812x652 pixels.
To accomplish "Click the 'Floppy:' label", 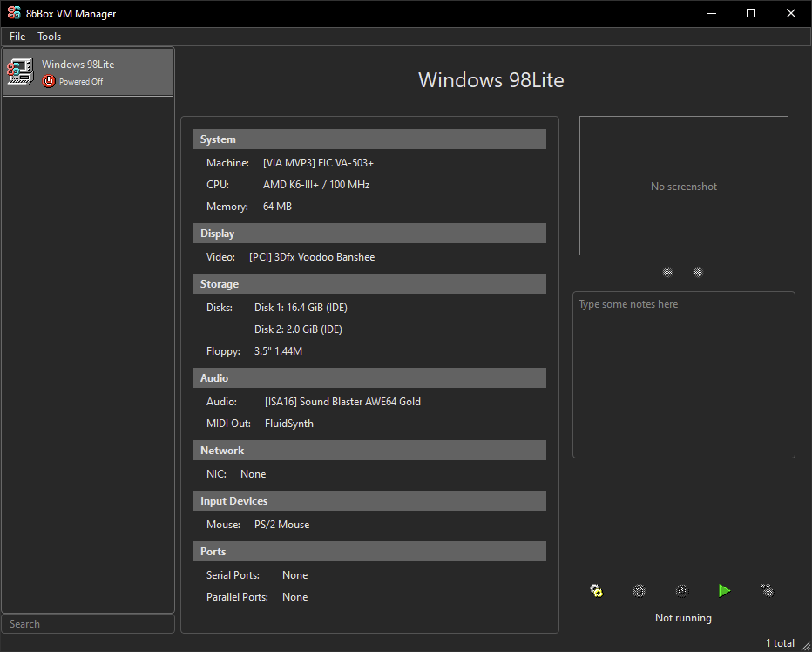I will (x=223, y=351).
